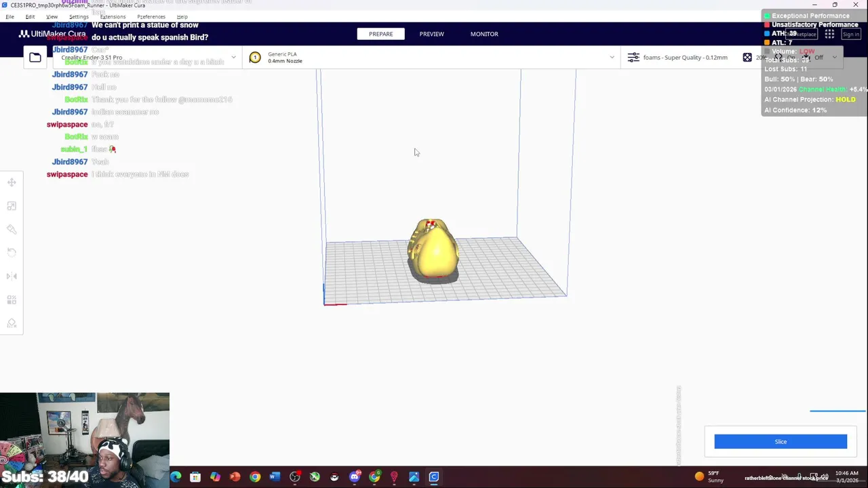This screenshot has height=488, width=868.
Task: Open PowerPoint from the taskbar
Action: [235, 477]
